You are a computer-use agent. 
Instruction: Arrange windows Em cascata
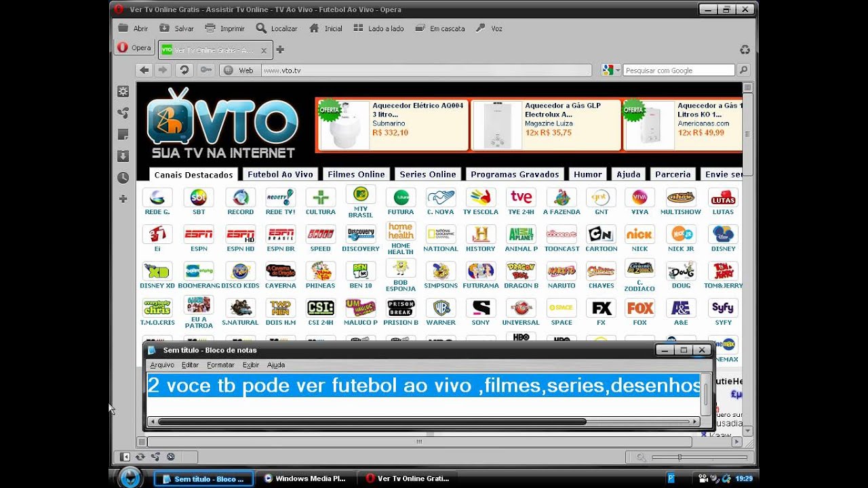point(440,28)
